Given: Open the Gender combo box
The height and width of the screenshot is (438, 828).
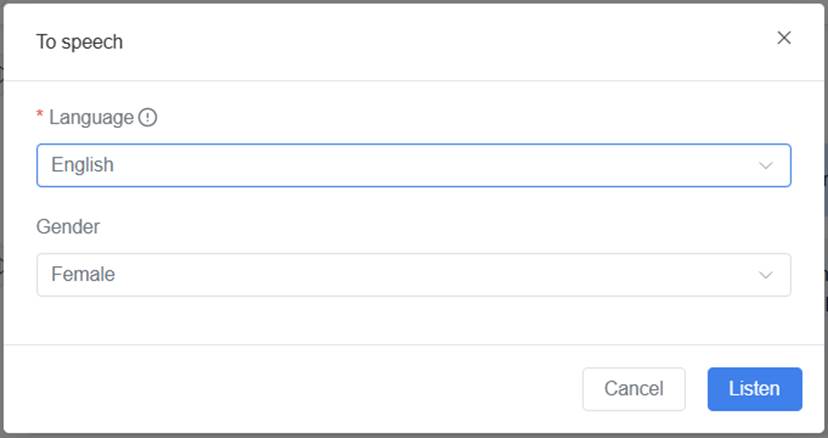Looking at the screenshot, I should coord(400,274).
